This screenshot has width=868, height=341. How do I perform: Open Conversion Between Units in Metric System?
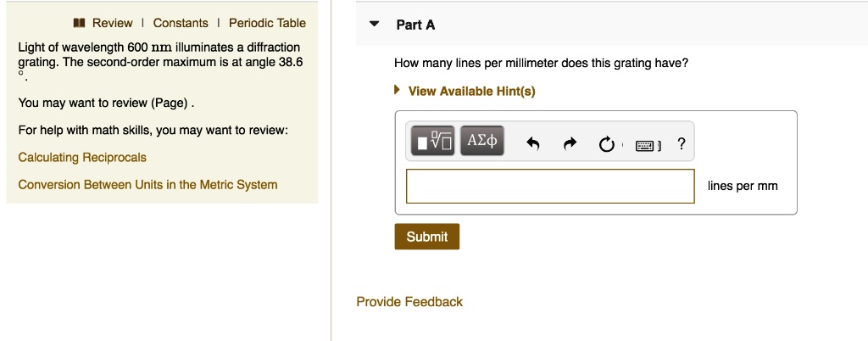(x=147, y=184)
